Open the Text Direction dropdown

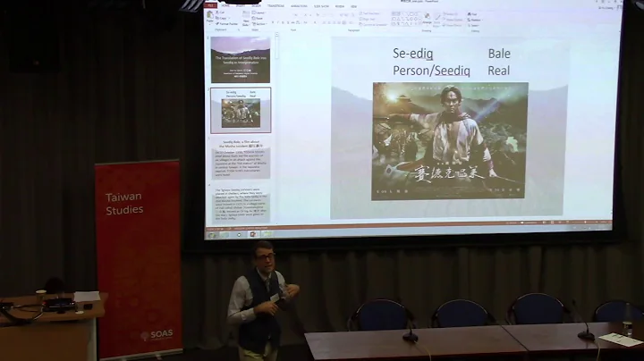click(369, 13)
